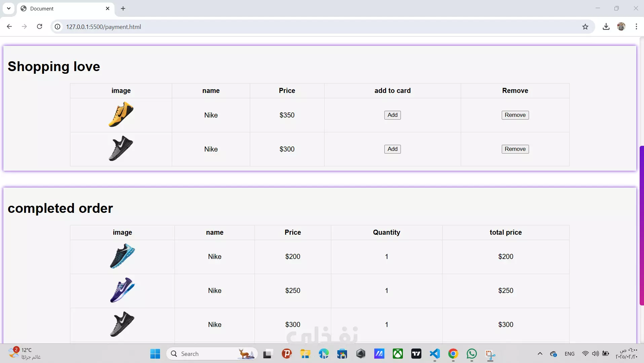Click the 'Shopping love' heading

click(54, 66)
